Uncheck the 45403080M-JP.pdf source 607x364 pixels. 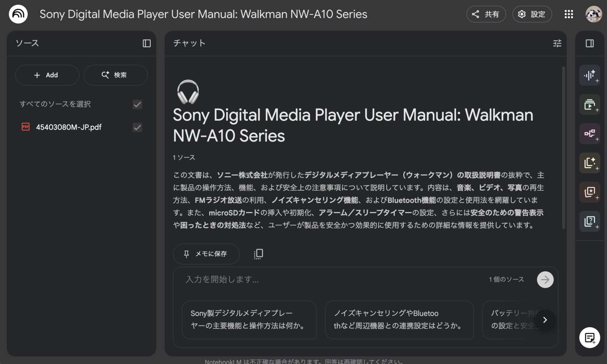pyautogui.click(x=137, y=127)
